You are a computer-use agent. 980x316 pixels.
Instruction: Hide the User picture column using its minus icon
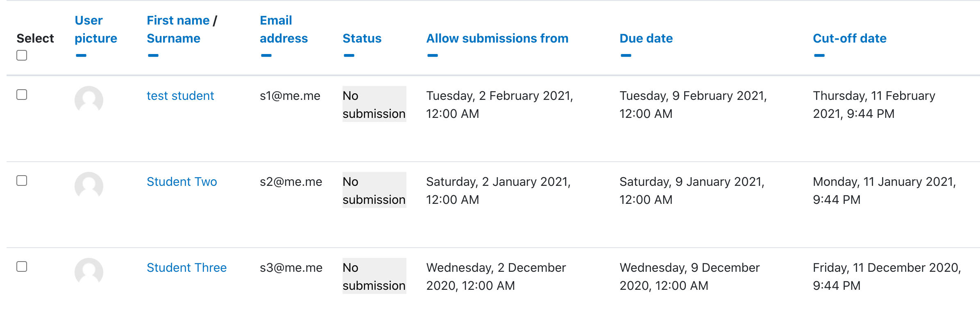[x=81, y=55]
